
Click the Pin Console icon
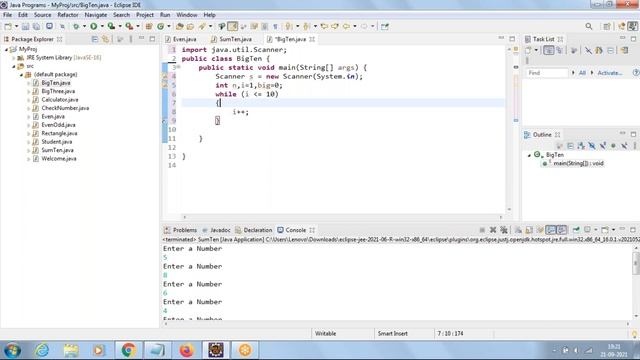pyautogui.click(x=576, y=230)
